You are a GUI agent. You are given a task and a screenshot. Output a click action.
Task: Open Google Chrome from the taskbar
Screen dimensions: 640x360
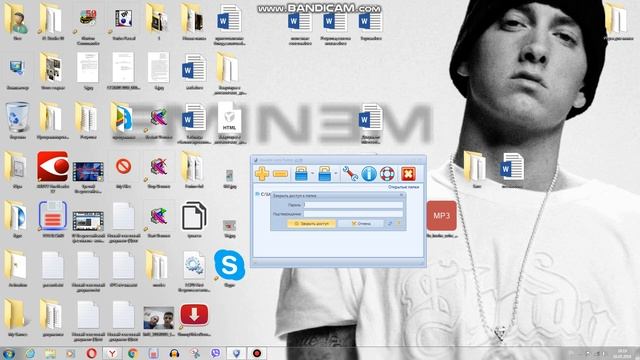click(133, 353)
